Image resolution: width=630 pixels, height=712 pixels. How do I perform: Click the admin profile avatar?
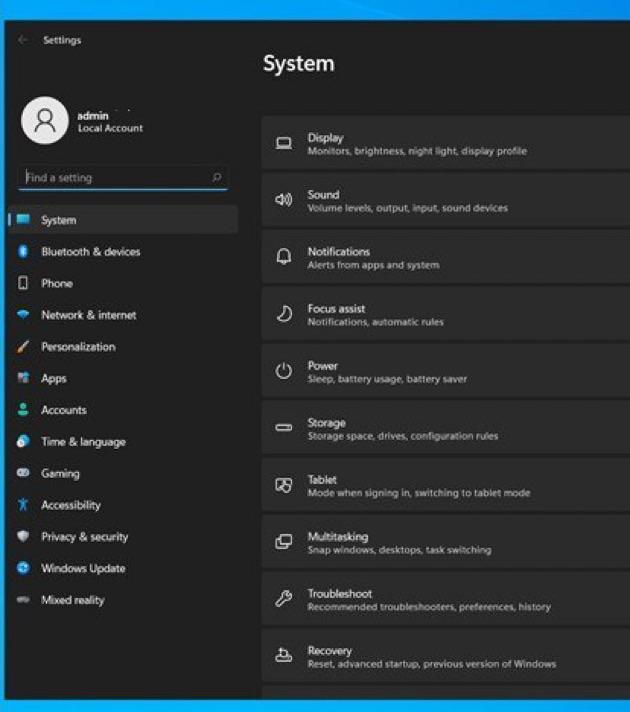[x=45, y=120]
